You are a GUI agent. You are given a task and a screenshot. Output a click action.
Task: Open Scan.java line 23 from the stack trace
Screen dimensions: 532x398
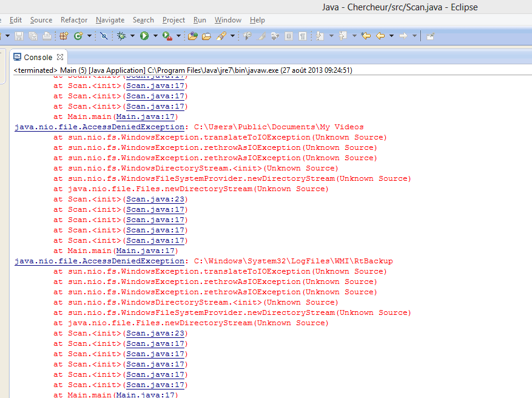(155, 199)
